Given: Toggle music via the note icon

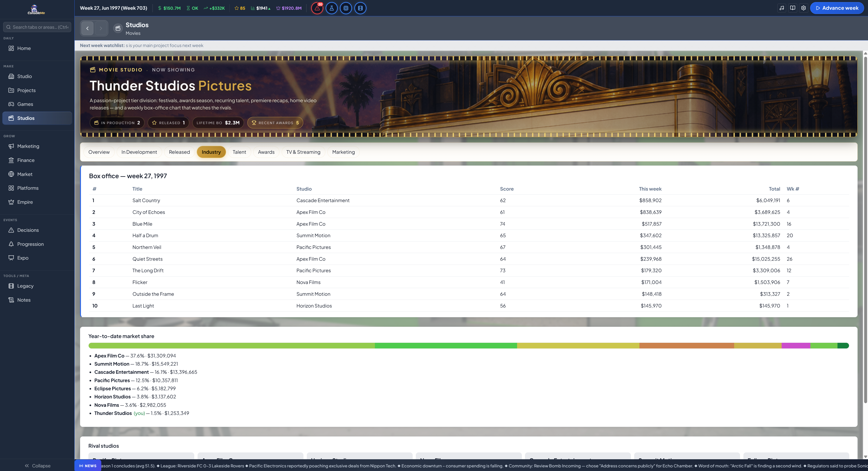Looking at the screenshot, I should tap(782, 8).
